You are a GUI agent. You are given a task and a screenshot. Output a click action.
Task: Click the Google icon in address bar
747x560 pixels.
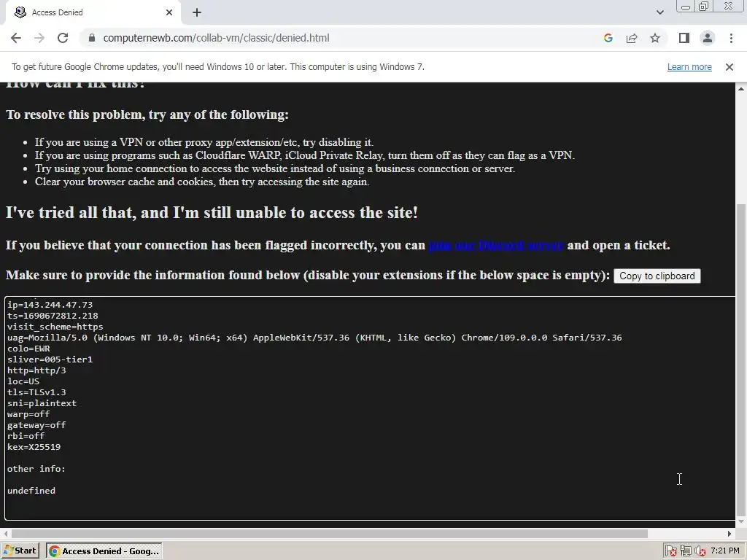coord(608,38)
